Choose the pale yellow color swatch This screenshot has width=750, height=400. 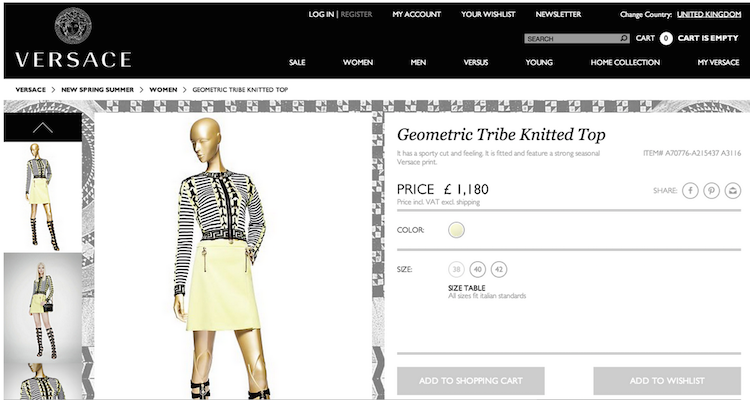[x=456, y=230]
